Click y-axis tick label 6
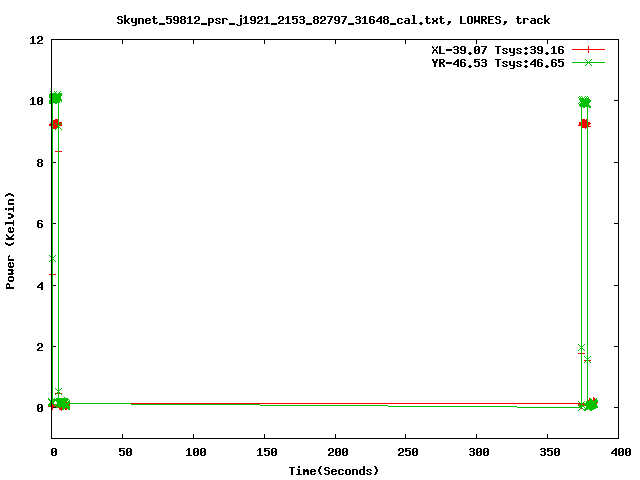640x480 pixels. tap(40, 224)
